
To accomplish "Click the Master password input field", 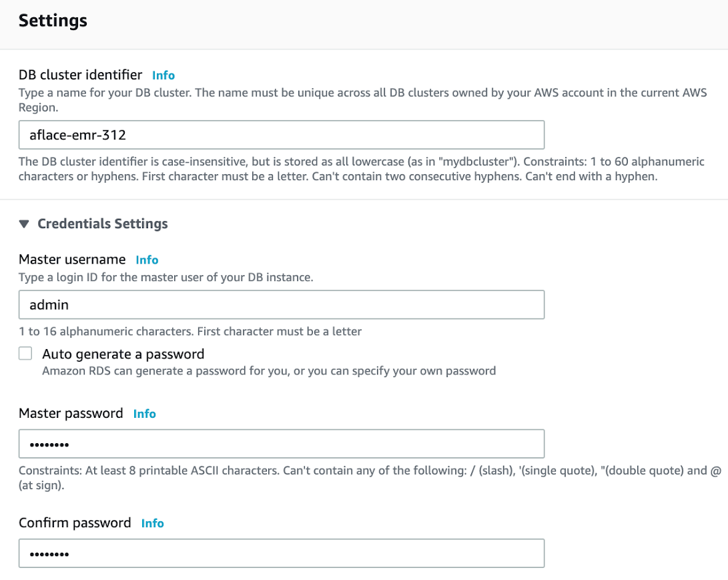I will coord(282,443).
